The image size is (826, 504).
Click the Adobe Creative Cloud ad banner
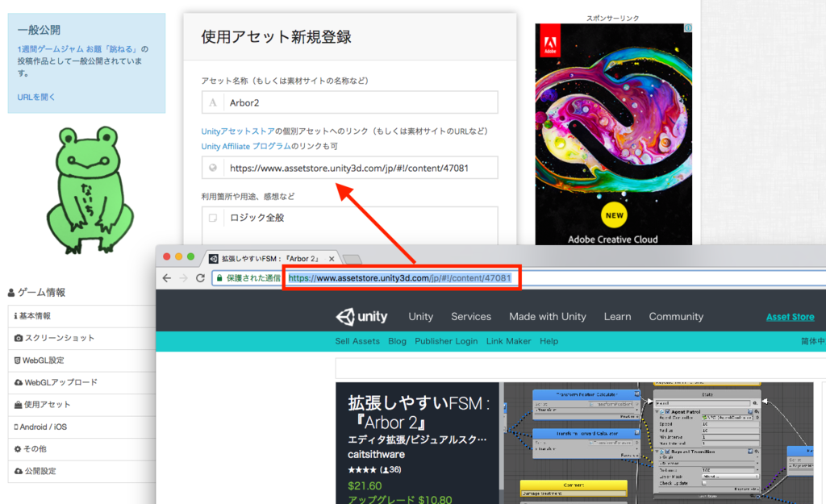[614, 134]
